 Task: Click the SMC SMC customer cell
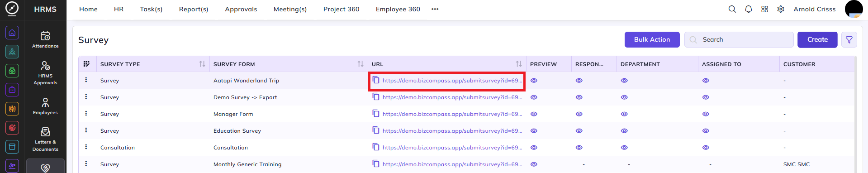797,164
